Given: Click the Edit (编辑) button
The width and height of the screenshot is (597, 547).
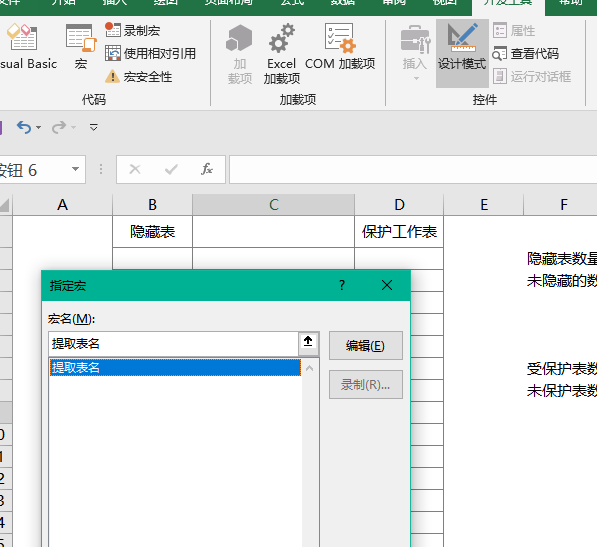Looking at the screenshot, I should [x=366, y=346].
